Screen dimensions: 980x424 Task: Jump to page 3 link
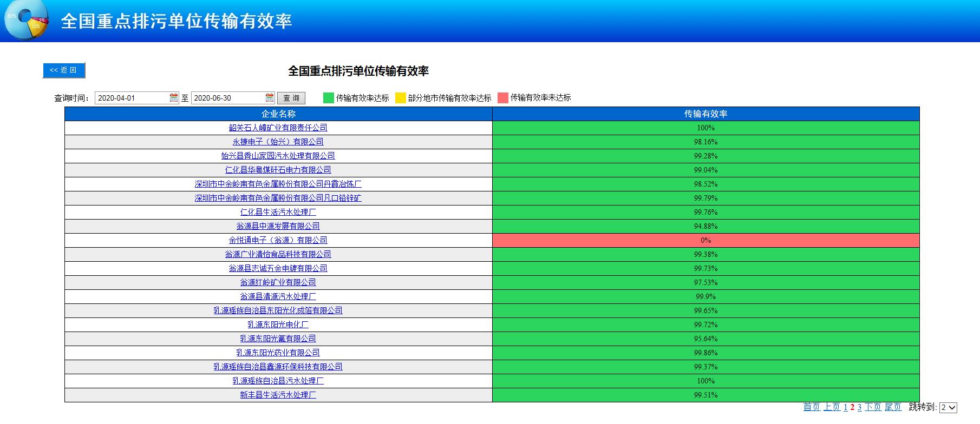[x=860, y=407]
